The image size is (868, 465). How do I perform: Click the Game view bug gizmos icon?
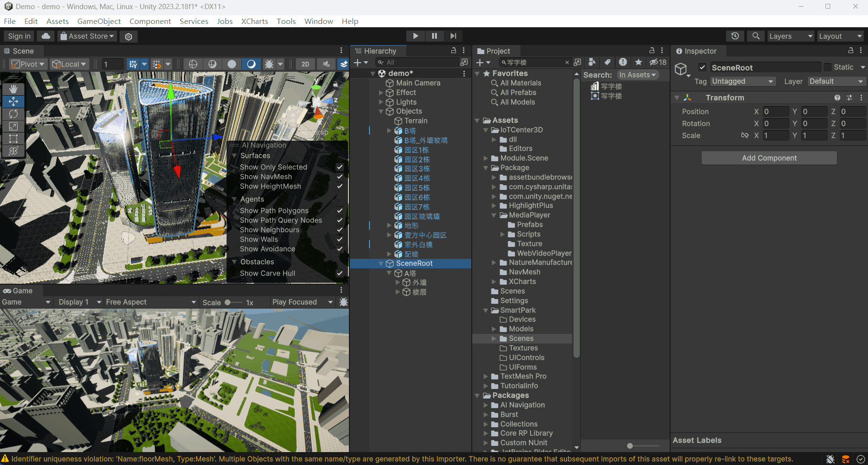343,302
